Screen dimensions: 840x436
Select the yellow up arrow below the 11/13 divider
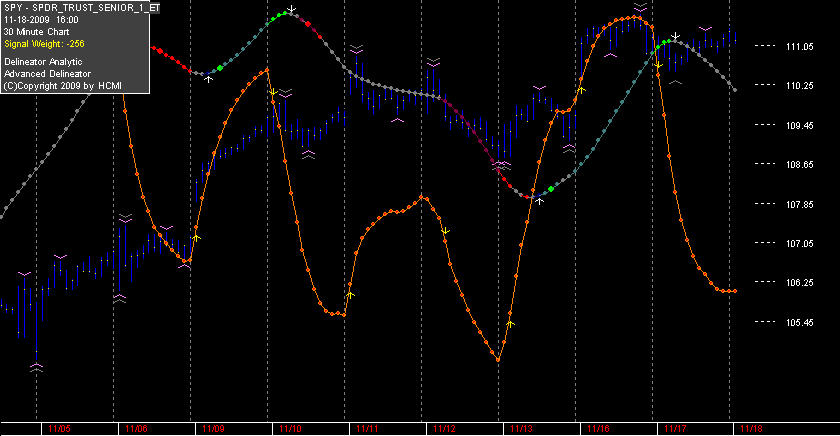[x=511, y=324]
